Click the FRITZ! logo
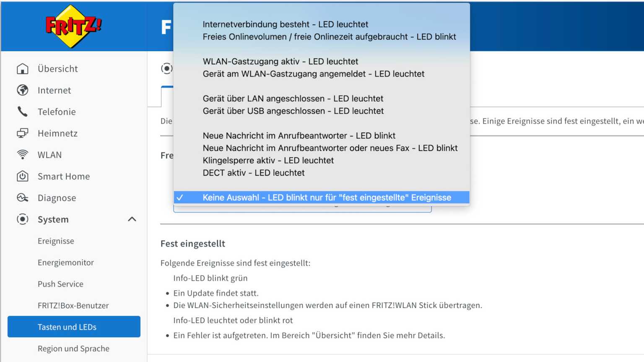 pyautogui.click(x=73, y=26)
